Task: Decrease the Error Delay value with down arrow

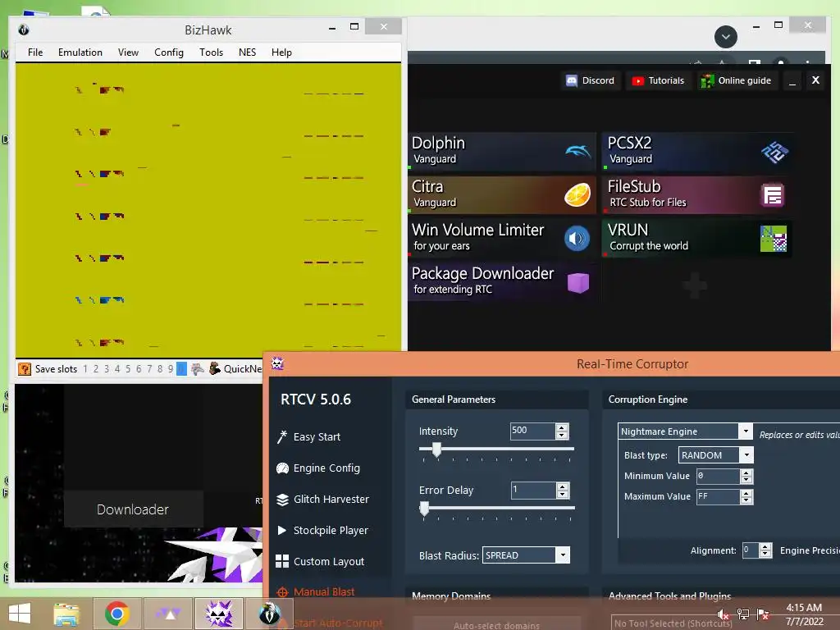Action: tap(562, 495)
